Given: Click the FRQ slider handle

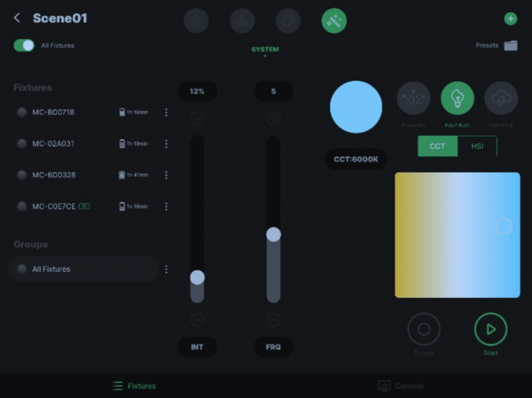Looking at the screenshot, I should pos(273,234).
